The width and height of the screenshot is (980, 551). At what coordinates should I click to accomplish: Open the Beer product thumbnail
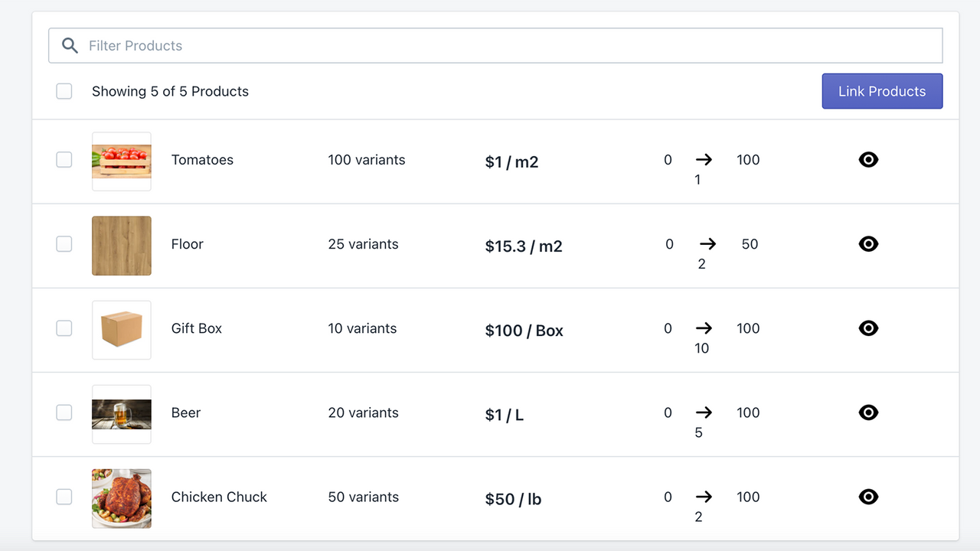click(x=122, y=414)
